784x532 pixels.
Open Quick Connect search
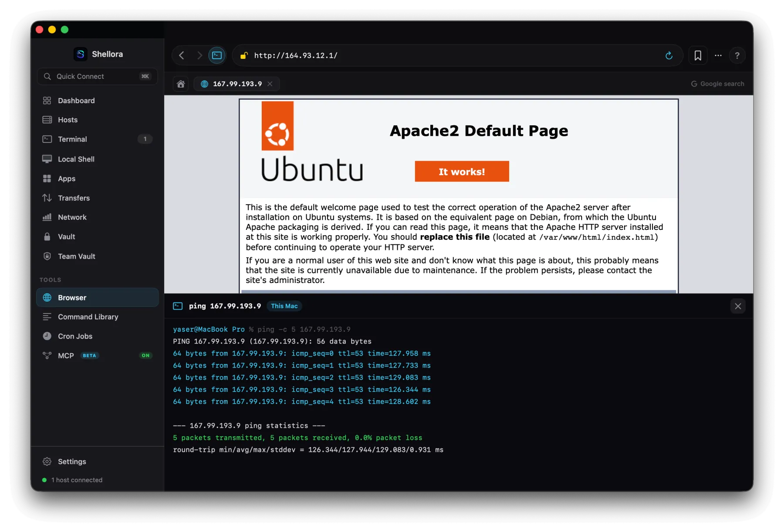[x=97, y=76]
